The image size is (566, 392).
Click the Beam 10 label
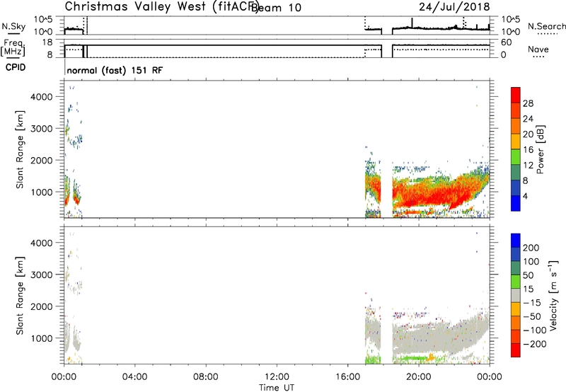276,8
